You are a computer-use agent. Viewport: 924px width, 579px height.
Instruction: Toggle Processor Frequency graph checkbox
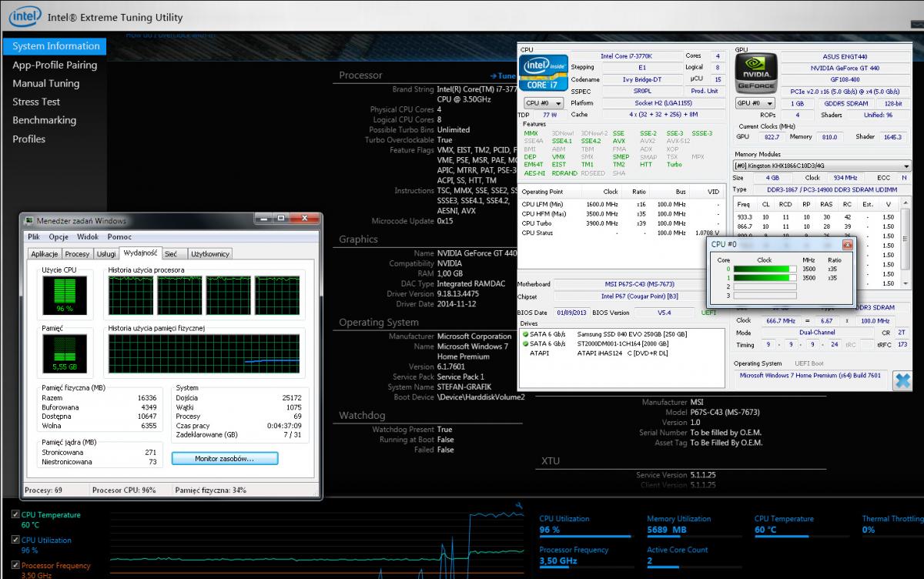[16, 565]
